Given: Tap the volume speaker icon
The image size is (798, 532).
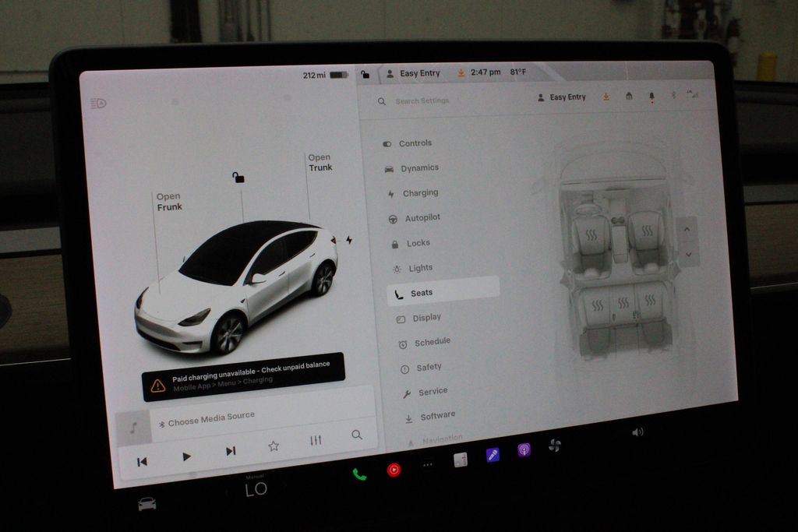Looking at the screenshot, I should (x=637, y=432).
